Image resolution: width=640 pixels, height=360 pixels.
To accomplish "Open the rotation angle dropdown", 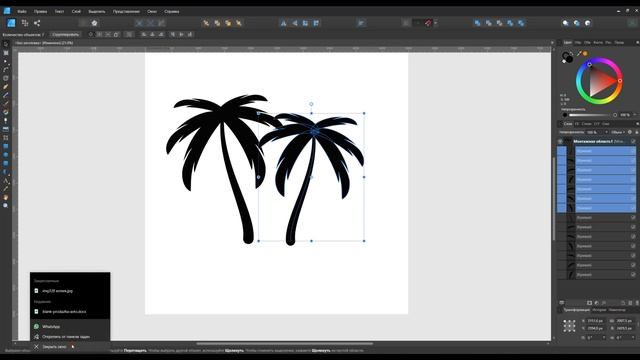I will coord(604,338).
